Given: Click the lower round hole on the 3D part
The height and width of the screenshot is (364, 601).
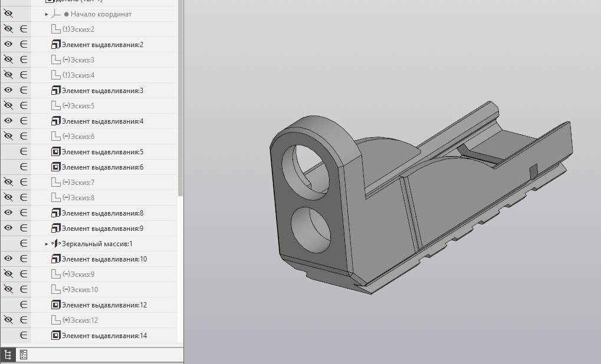Looking at the screenshot, I should point(311,230).
